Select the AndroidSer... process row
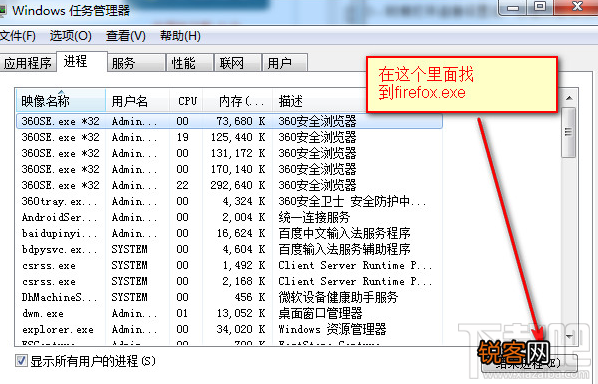 point(229,217)
